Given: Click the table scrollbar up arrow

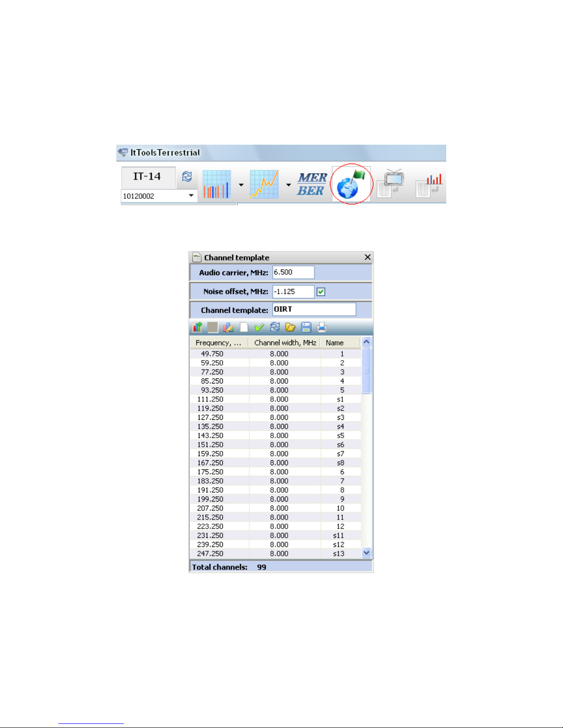Looking at the screenshot, I should [x=366, y=342].
